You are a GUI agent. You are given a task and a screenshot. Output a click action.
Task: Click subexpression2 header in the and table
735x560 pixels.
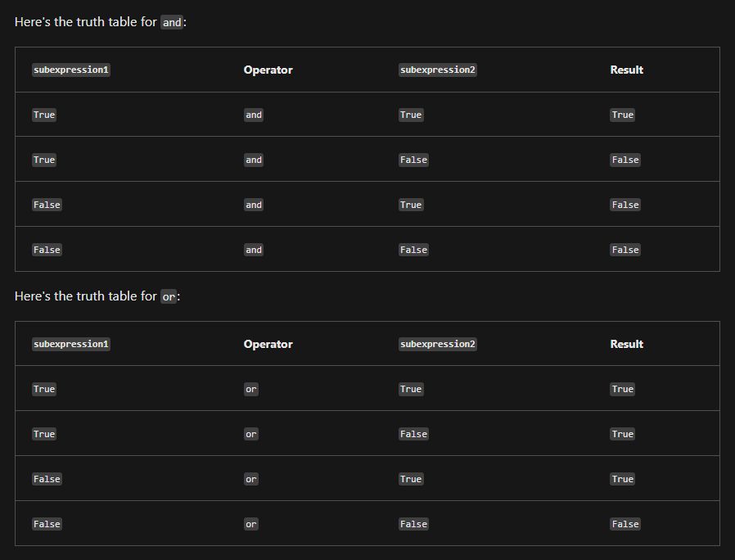point(438,70)
